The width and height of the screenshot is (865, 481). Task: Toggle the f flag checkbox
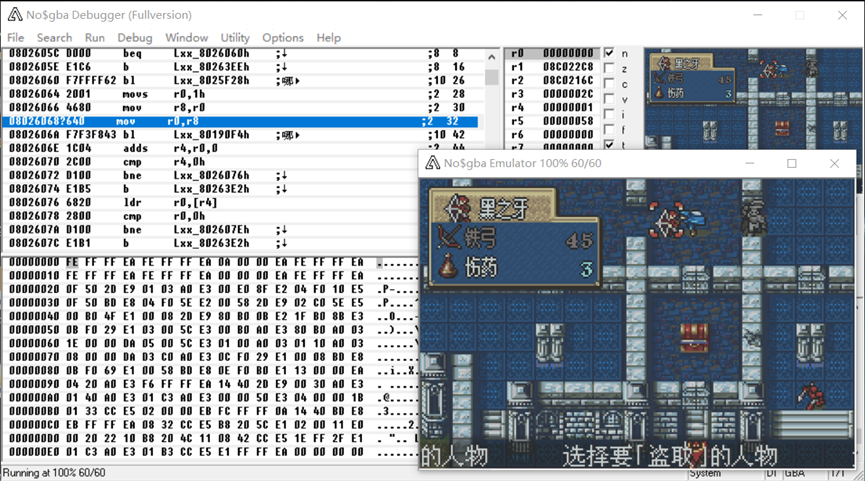pyautogui.click(x=609, y=130)
